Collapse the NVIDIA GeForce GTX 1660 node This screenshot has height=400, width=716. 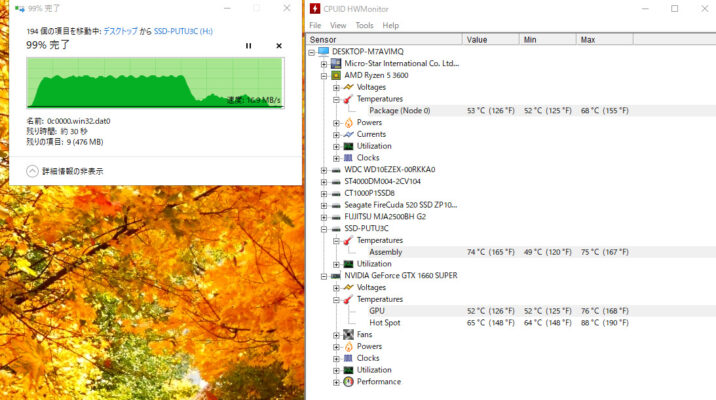tap(324, 276)
